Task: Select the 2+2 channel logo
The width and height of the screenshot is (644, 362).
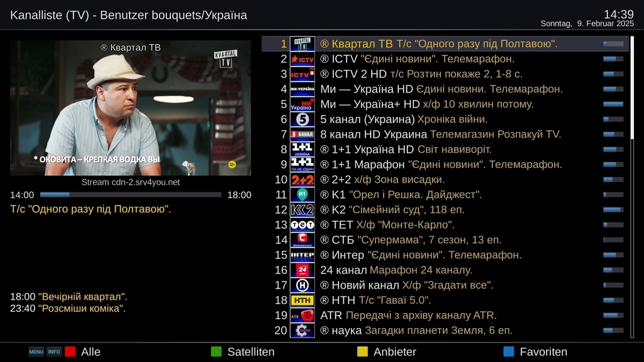Action: click(x=303, y=180)
